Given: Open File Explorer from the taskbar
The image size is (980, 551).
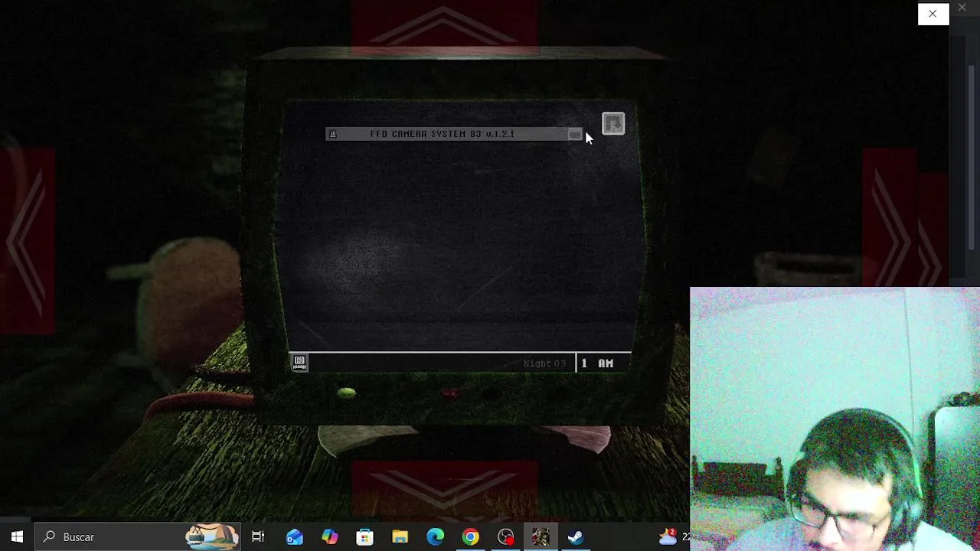Looking at the screenshot, I should point(400,537).
